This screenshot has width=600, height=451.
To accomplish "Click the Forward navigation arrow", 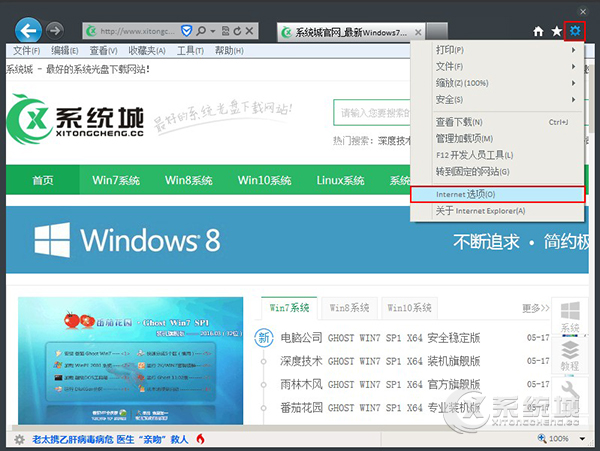I will coord(55,31).
